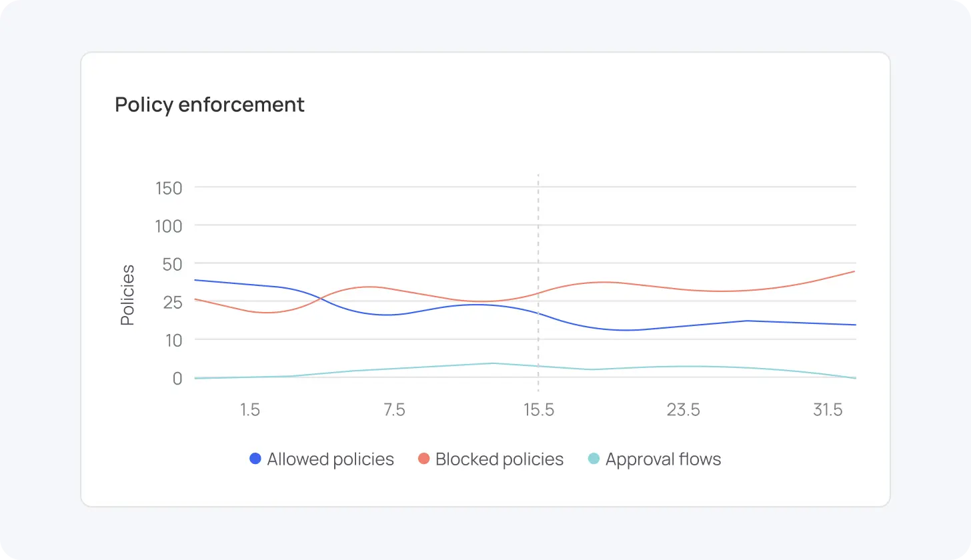Click the 31.5 x-axis label

click(828, 410)
